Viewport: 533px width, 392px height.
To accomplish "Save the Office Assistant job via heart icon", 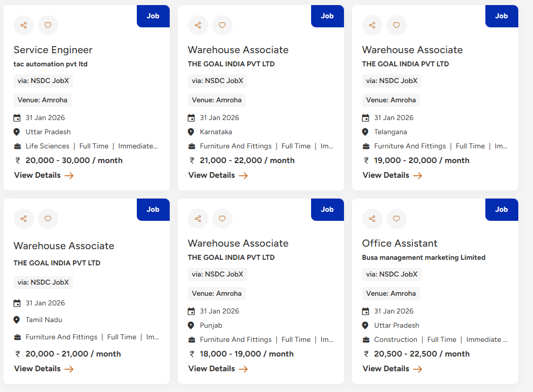I will pos(397,219).
